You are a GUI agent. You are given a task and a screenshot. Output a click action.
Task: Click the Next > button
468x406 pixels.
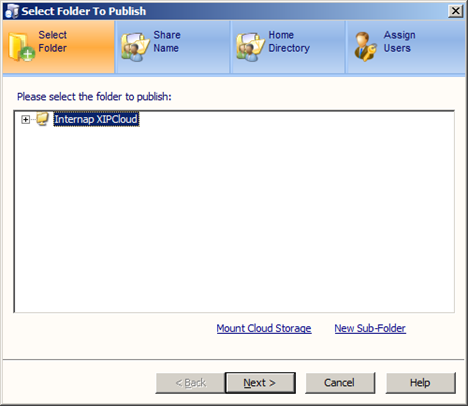260,383
